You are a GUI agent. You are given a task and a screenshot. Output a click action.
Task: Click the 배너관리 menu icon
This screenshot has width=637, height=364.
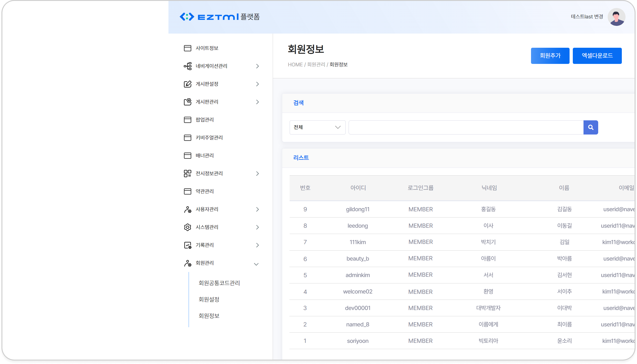pyautogui.click(x=187, y=155)
